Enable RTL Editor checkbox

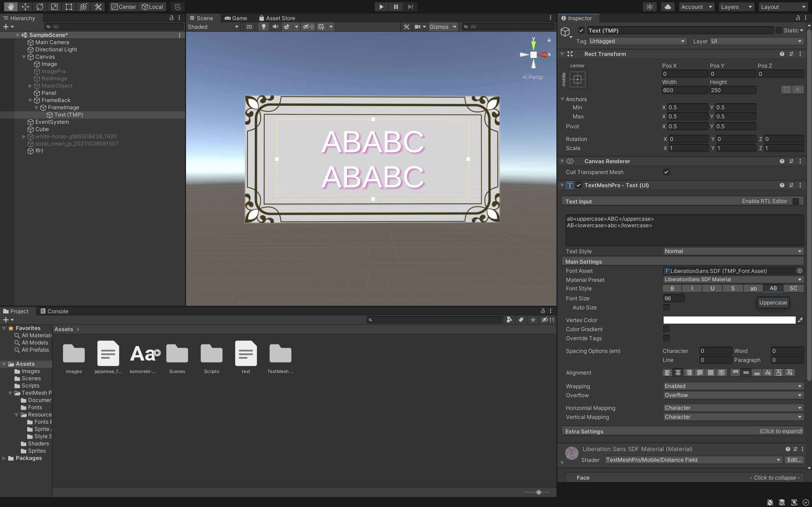(x=795, y=201)
